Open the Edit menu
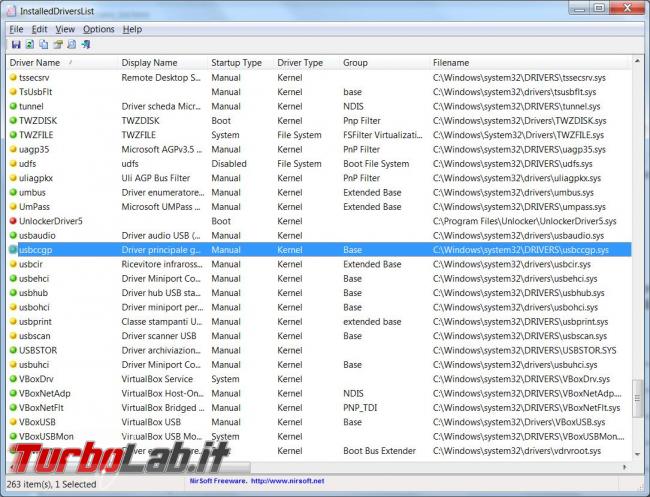Viewport: 650px width, 497px height. click(39, 29)
